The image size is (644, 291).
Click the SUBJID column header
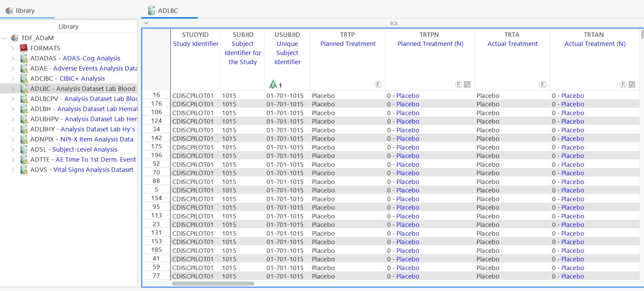coord(243,59)
